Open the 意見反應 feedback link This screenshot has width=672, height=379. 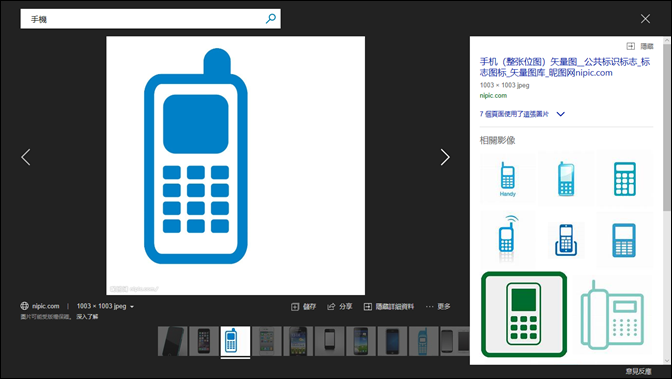pos(639,371)
